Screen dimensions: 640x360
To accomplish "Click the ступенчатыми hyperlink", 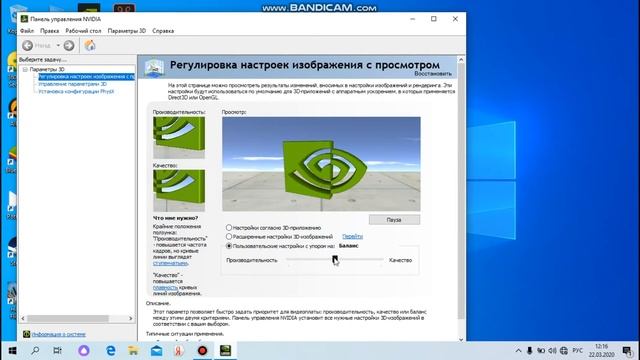I will [170, 263].
